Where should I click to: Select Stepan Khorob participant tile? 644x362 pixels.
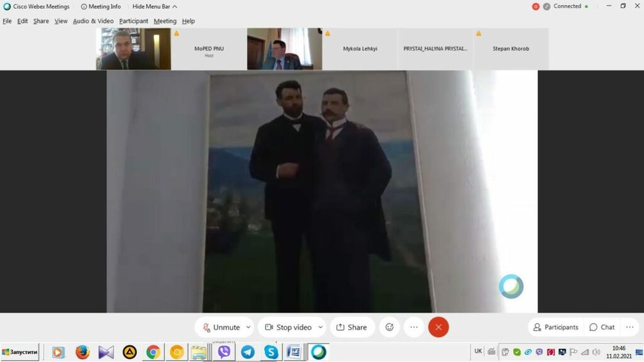[511, 48]
